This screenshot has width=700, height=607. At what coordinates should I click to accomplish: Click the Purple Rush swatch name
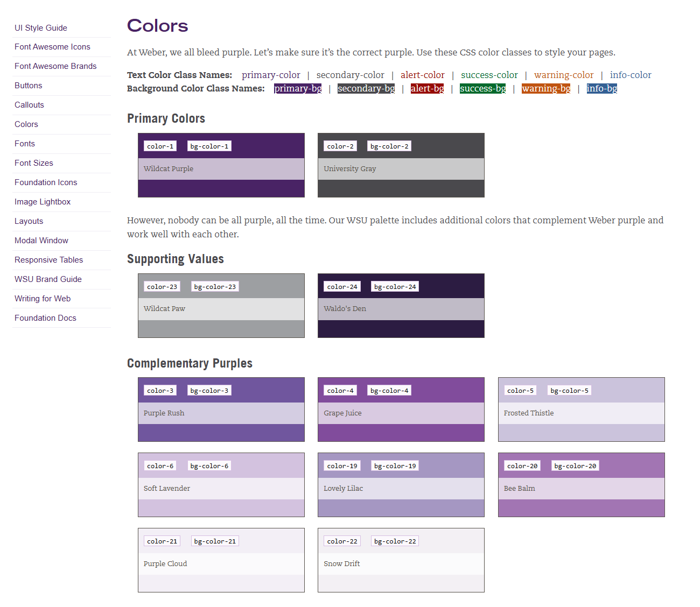[164, 413]
